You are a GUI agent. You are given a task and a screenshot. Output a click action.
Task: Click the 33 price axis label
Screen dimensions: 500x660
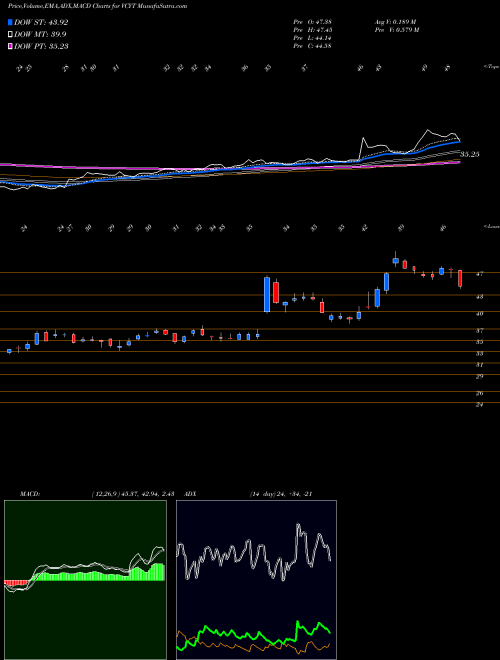click(x=479, y=353)
